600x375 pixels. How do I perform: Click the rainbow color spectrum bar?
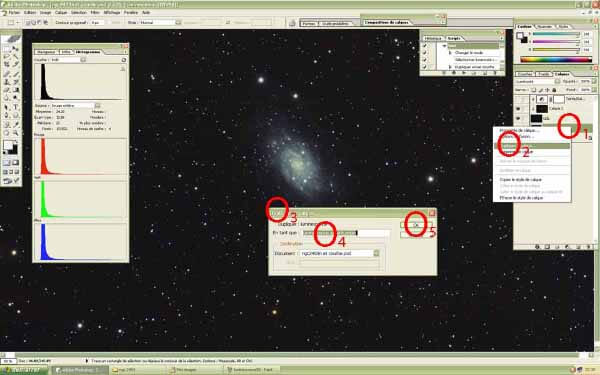pyautogui.click(x=556, y=60)
